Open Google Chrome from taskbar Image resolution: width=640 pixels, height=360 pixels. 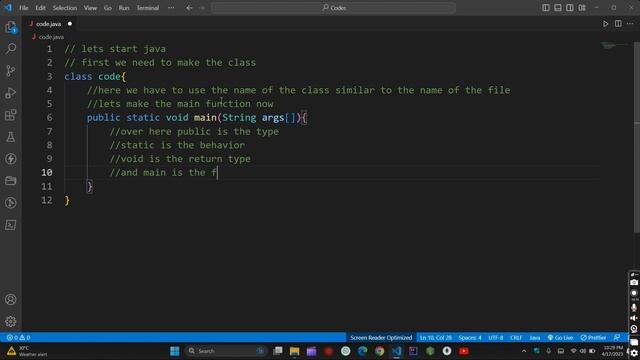click(380, 351)
